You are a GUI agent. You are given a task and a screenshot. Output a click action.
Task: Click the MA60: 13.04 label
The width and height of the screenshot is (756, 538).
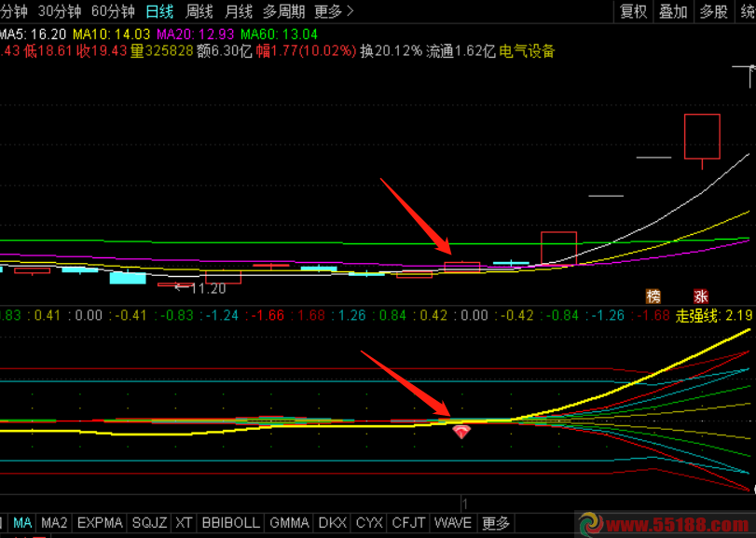tap(279, 34)
